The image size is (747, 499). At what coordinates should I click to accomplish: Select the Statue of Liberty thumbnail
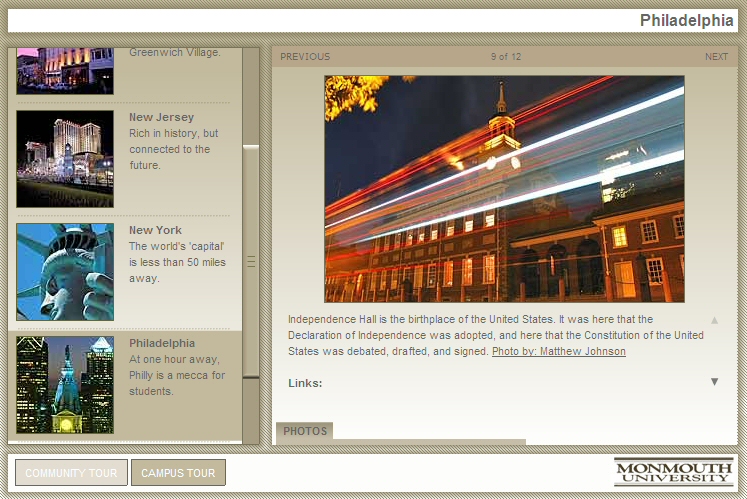65,272
